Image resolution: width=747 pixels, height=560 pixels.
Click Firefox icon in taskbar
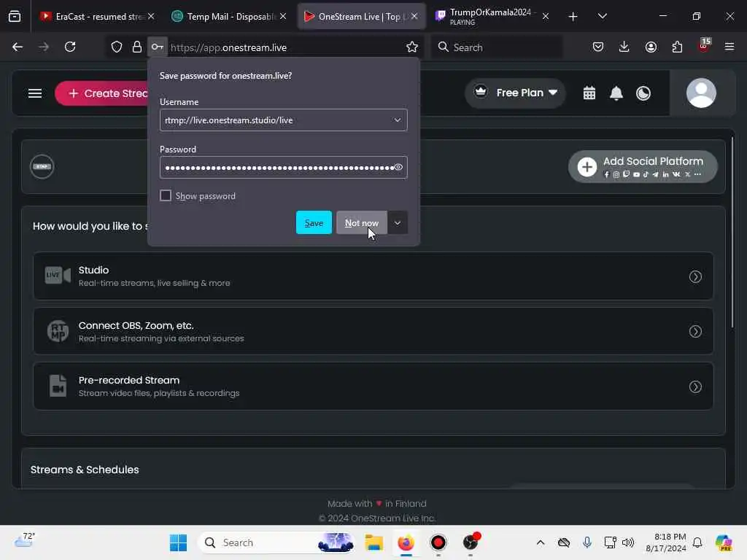pos(406,542)
